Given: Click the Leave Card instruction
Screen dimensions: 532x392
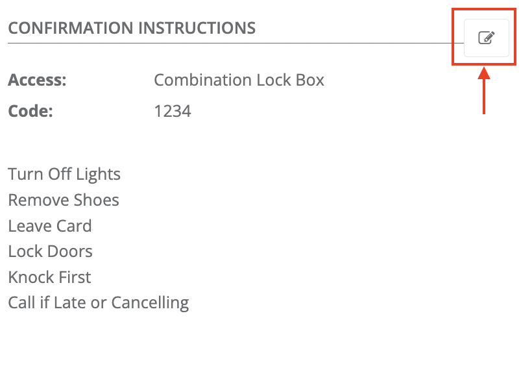Looking at the screenshot, I should [x=50, y=226].
